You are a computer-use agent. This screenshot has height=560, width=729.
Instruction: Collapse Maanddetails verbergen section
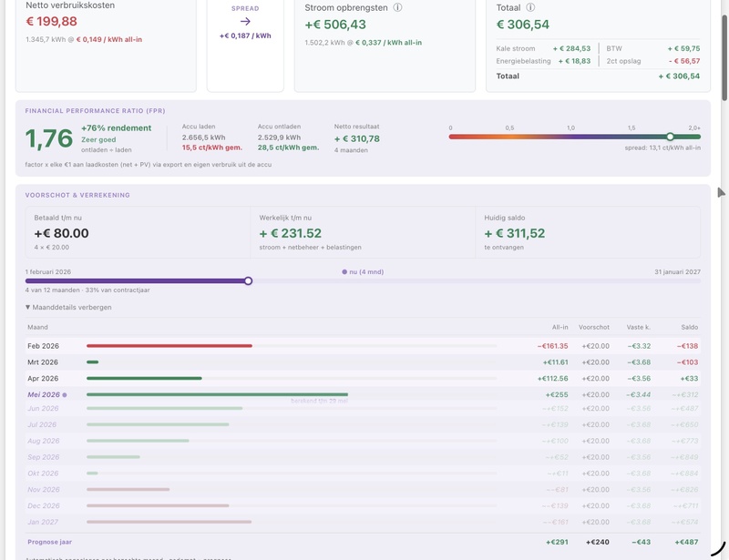tap(68, 307)
